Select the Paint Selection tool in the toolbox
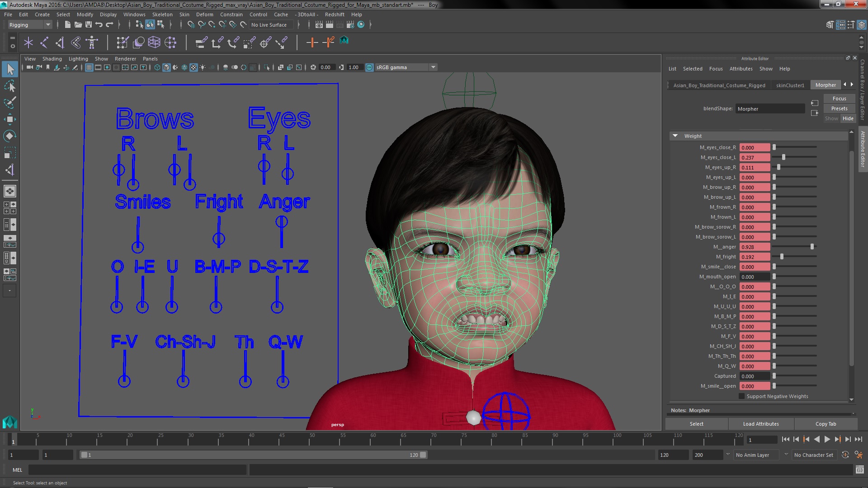The image size is (868, 488). click(10, 103)
